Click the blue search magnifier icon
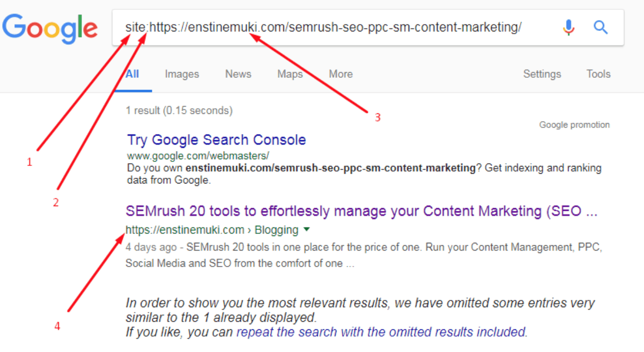Viewport: 644px width, 352px height. click(x=601, y=27)
